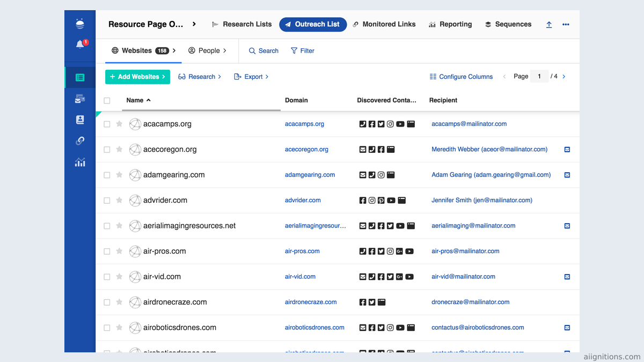Click dronecraze@mailinator.com recipient
The image size is (644, 362).
(x=471, y=302)
